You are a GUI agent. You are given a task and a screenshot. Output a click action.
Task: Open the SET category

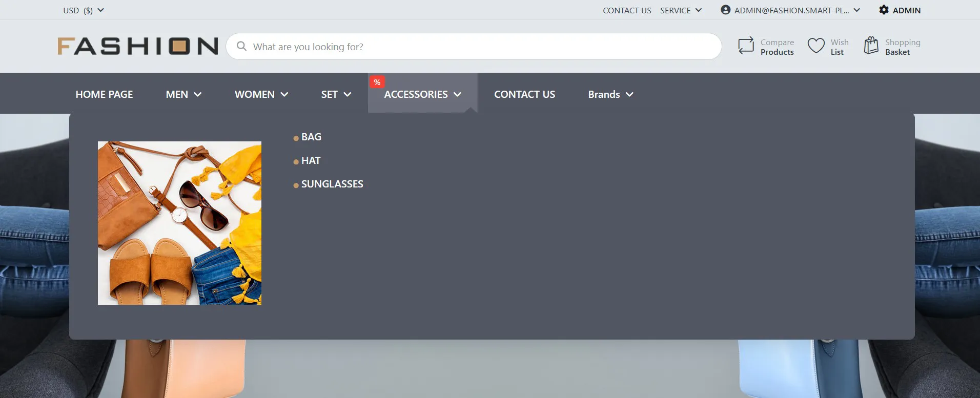[x=329, y=94]
